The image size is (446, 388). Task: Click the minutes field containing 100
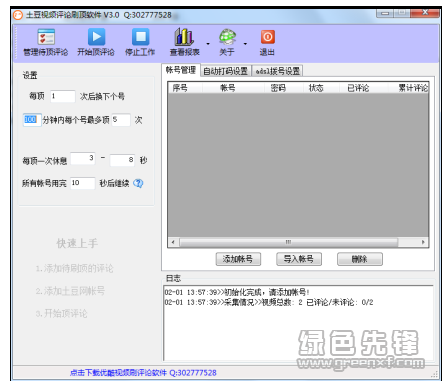pos(32,120)
